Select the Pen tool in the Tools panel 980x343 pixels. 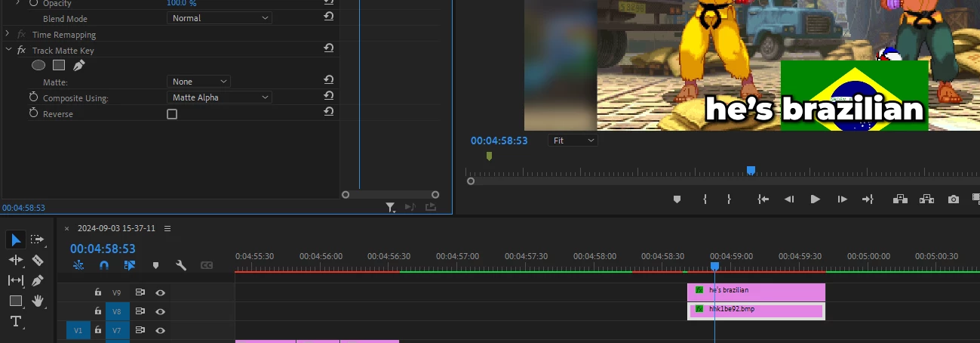[x=38, y=280]
